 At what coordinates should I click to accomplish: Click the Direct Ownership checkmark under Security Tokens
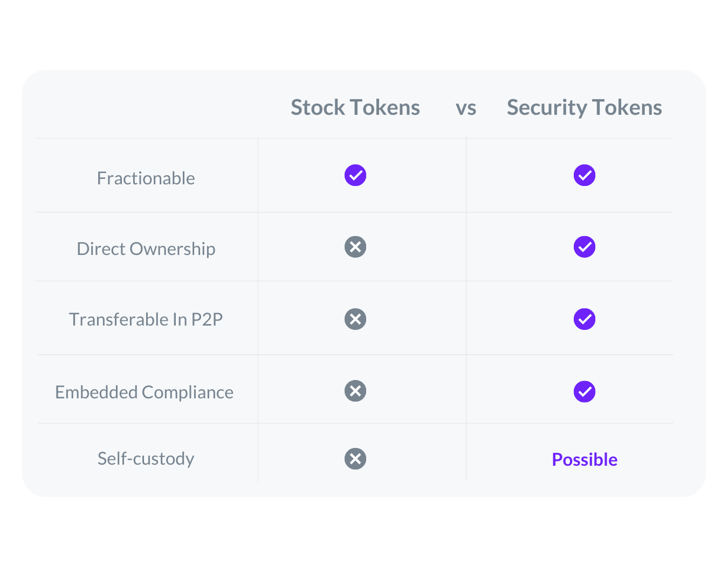point(585,247)
